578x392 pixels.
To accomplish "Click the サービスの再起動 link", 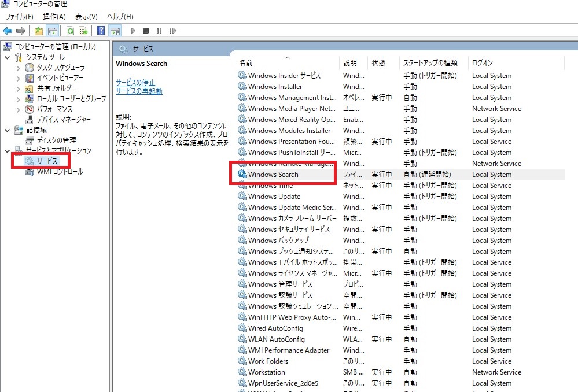I will (x=139, y=91).
